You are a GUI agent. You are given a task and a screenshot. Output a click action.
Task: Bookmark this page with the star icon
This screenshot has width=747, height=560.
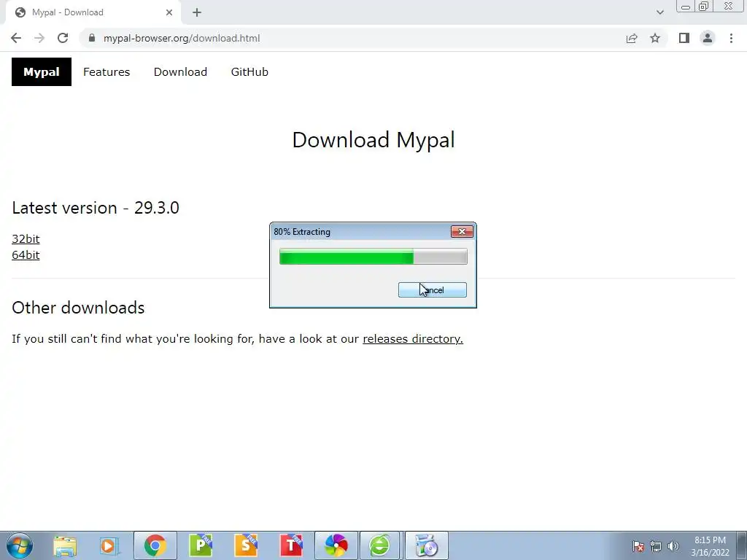point(655,38)
